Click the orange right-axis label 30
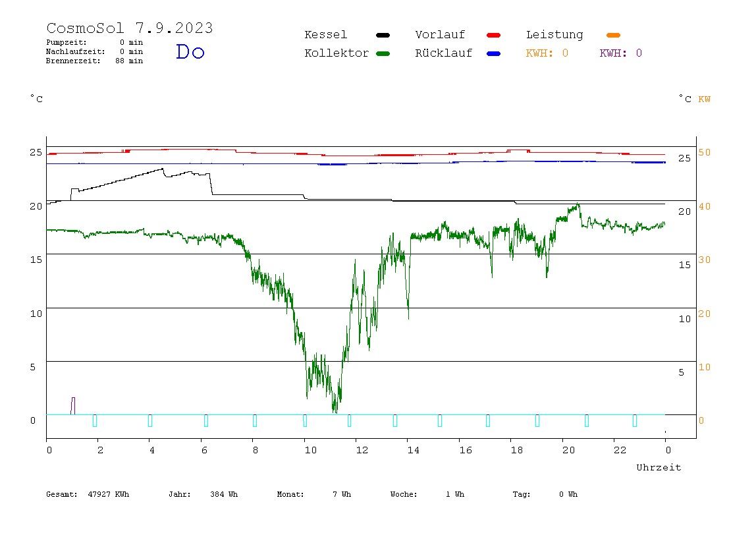The image size is (756, 535). click(705, 260)
